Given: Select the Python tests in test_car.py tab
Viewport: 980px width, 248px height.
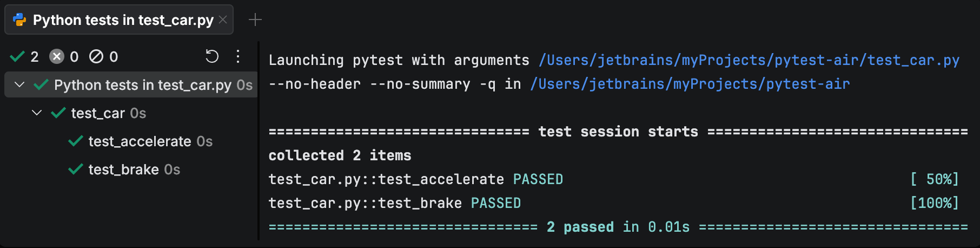Looking at the screenshot, I should (119, 20).
